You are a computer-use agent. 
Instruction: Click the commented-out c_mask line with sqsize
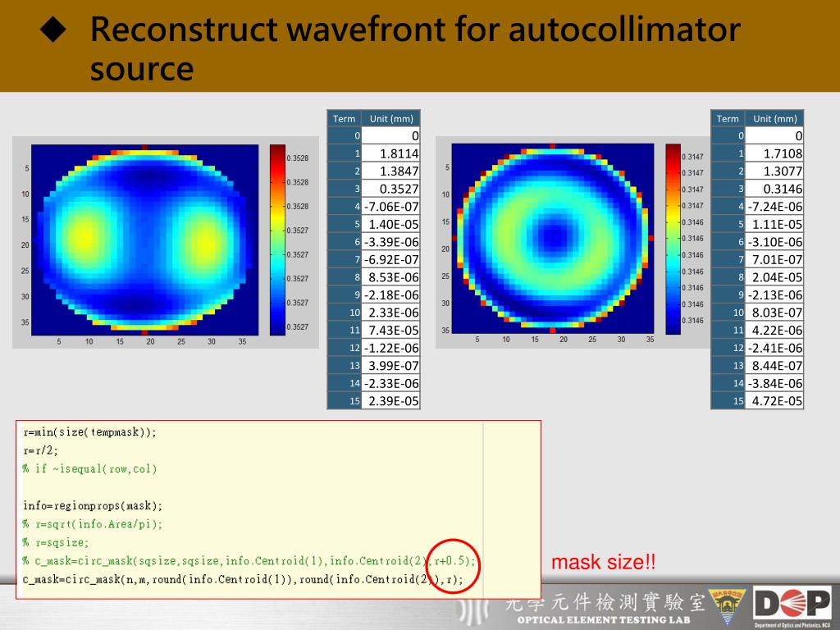click(249, 561)
